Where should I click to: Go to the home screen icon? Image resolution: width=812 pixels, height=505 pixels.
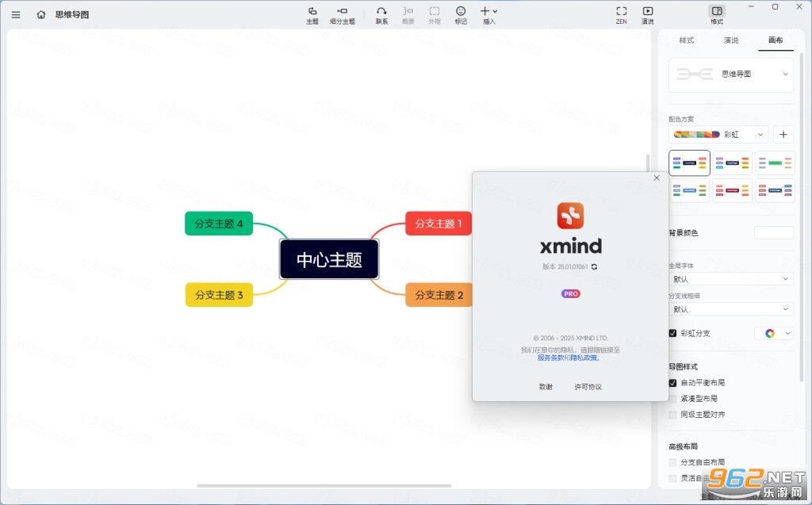41,14
